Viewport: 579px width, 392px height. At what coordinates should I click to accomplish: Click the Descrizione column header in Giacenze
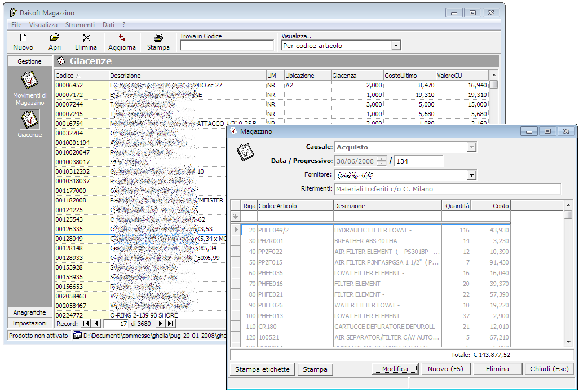[188, 76]
